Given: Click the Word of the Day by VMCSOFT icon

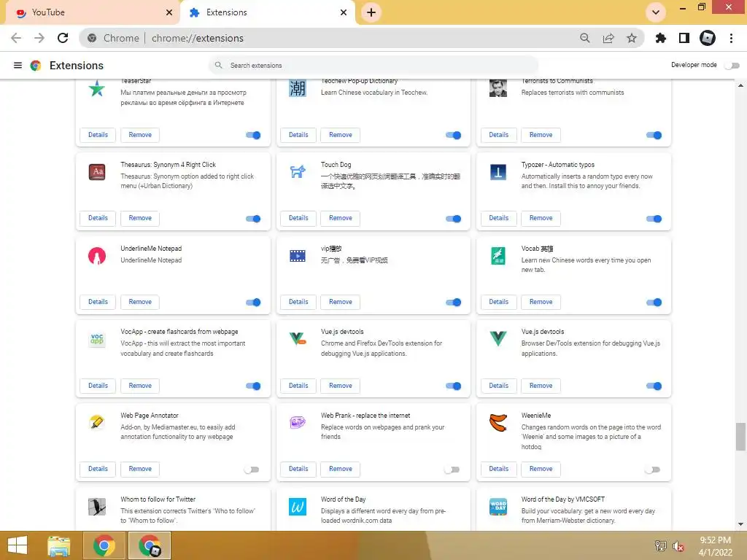Looking at the screenshot, I should click(498, 507).
